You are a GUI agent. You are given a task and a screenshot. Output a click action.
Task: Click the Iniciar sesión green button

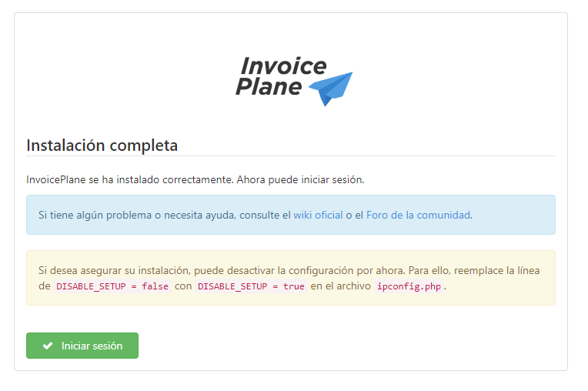pos(82,346)
